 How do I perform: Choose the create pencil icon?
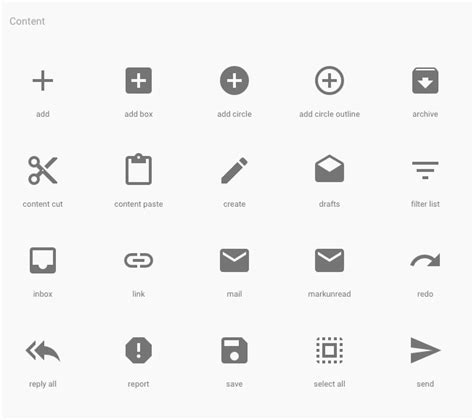(234, 170)
